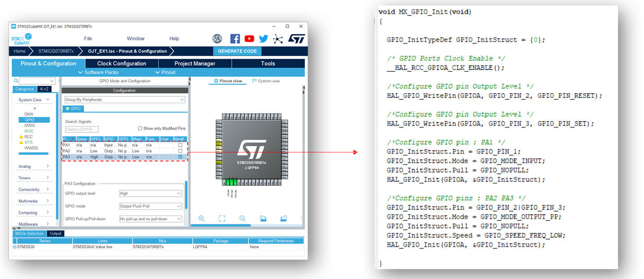Click the STM32G070RBTx breadcrumb
The height and width of the screenshot is (279, 644).
pos(56,51)
